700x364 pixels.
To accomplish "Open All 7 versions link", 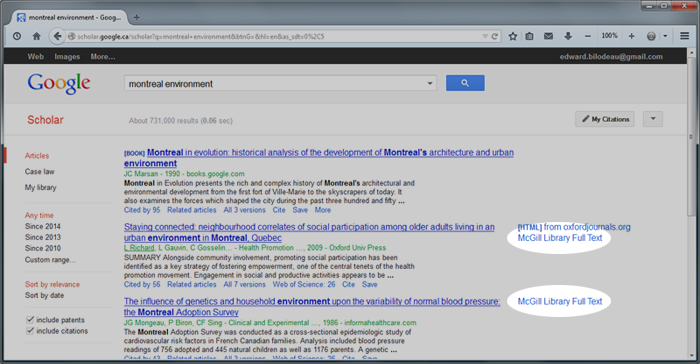I will 244,285.
